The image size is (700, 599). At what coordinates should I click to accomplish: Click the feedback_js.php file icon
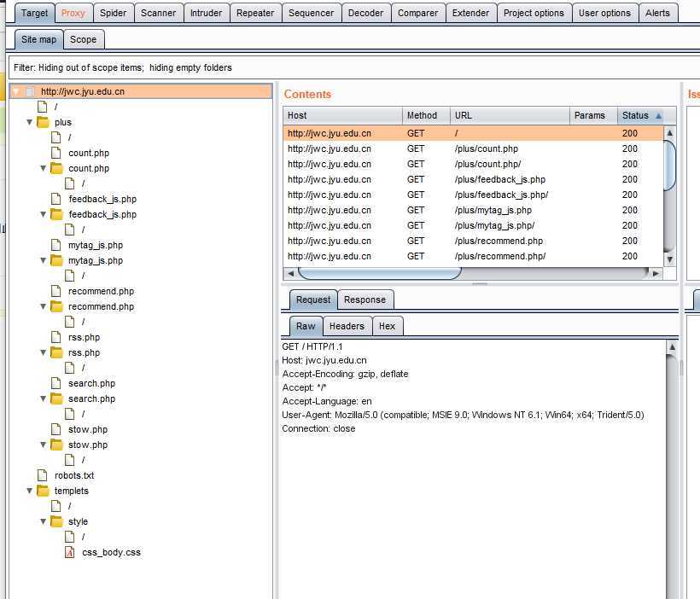pyautogui.click(x=56, y=199)
